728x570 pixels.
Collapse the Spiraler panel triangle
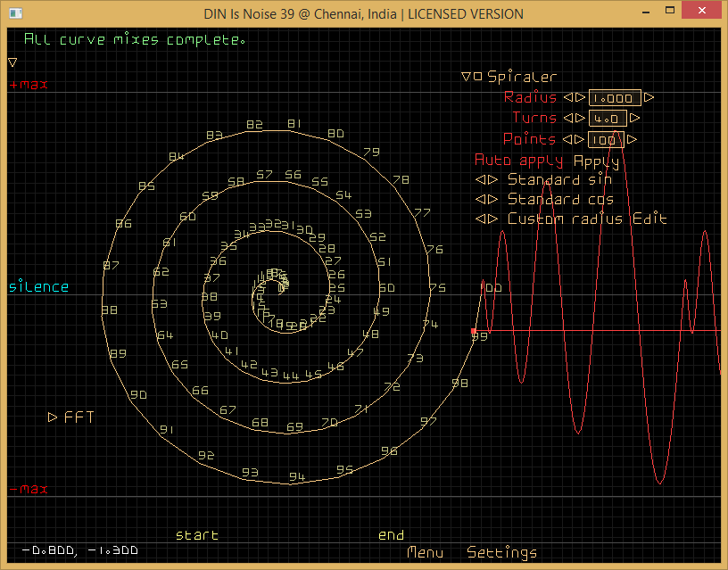[x=466, y=77]
